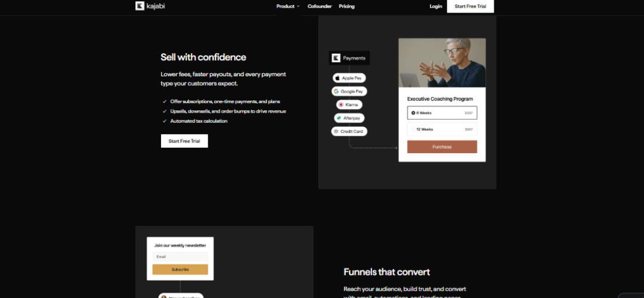
Task: Select the Afterpay payment pill
Action: 349,118
